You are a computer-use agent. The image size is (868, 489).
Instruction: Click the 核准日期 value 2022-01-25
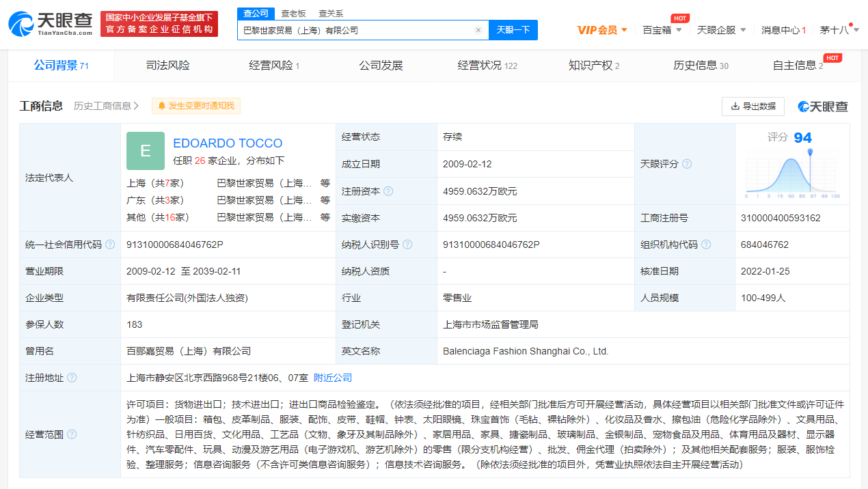point(765,271)
